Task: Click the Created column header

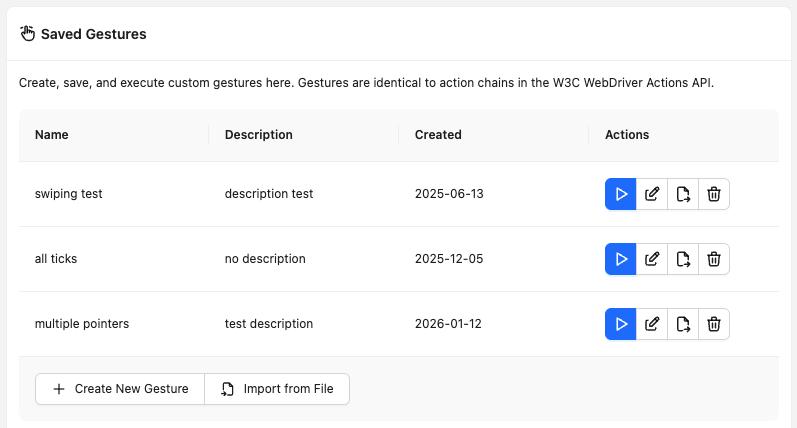Action: coord(438,135)
